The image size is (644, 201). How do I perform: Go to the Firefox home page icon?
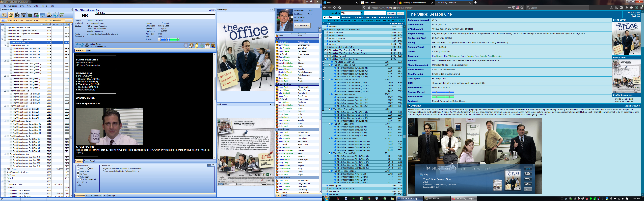pos(340,8)
